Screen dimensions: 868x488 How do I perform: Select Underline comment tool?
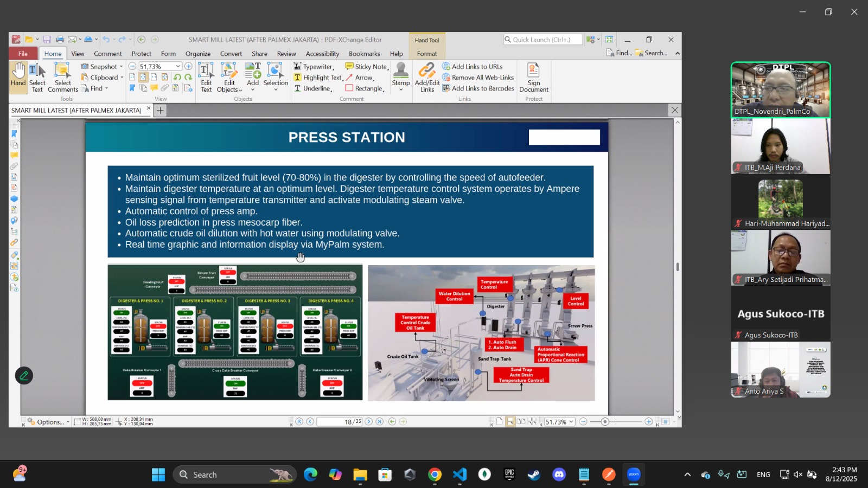click(313, 88)
